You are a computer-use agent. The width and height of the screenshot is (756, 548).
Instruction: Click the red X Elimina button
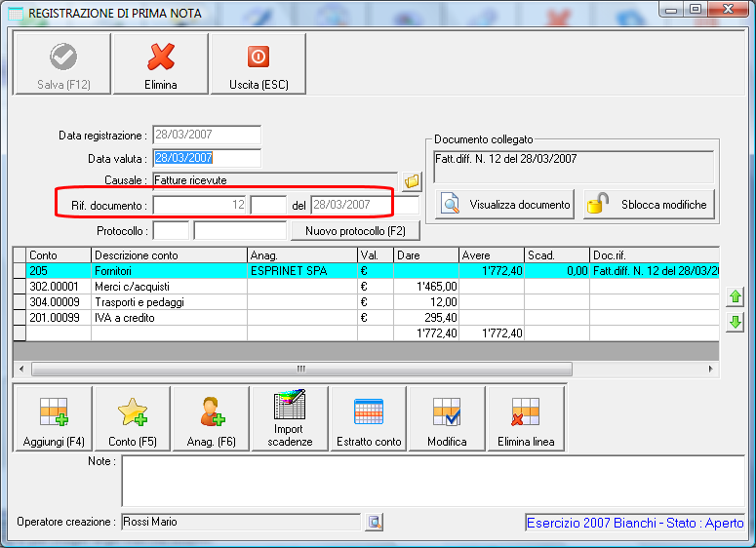[161, 63]
